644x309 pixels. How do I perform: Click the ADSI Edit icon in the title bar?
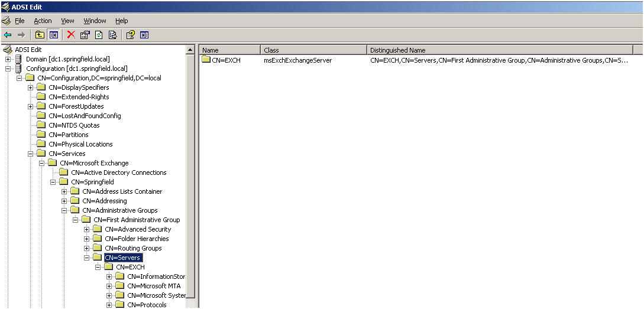coord(6,6)
